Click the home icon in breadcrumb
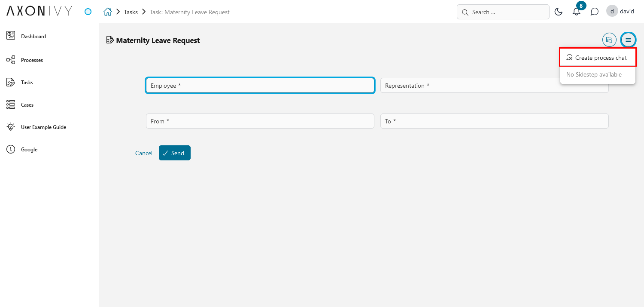This screenshot has width=644, height=307. (x=108, y=12)
